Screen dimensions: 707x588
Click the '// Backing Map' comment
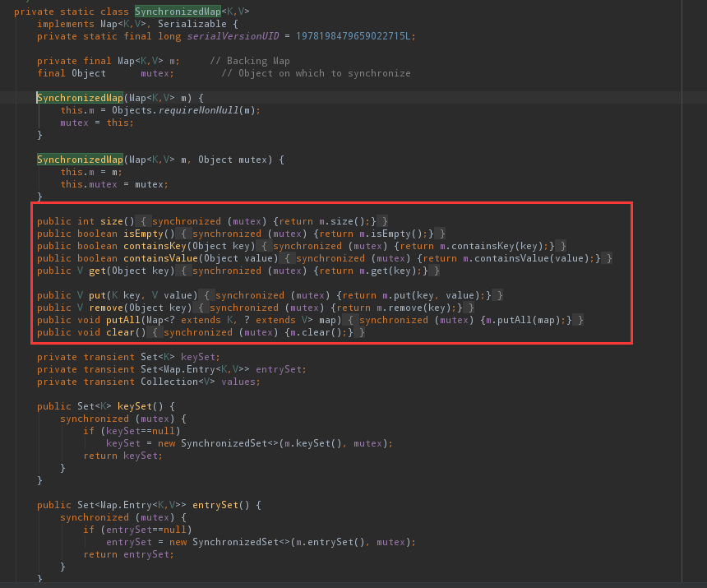pos(250,61)
